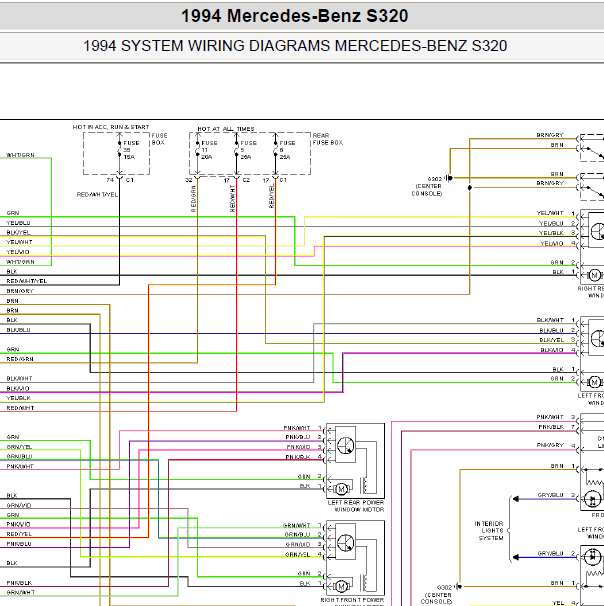Click the PNK/GRY pin 4 label

[x=550, y=445]
